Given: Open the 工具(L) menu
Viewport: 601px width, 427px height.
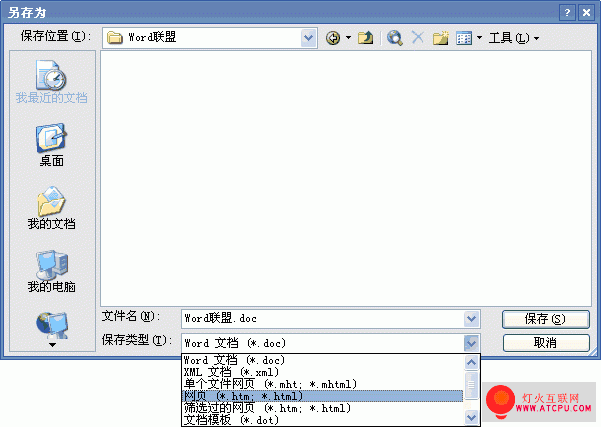Looking at the screenshot, I should [514, 38].
